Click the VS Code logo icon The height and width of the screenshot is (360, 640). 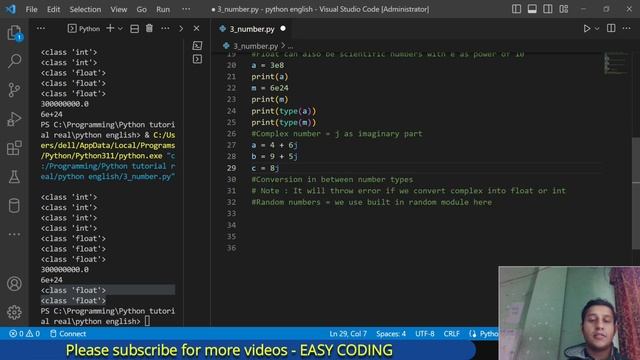pyautogui.click(x=11, y=9)
